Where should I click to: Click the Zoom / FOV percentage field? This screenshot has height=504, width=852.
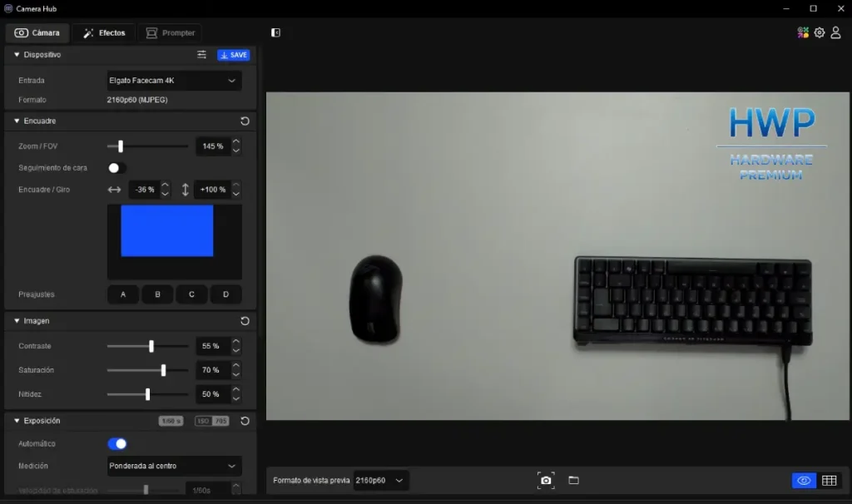pyautogui.click(x=213, y=146)
